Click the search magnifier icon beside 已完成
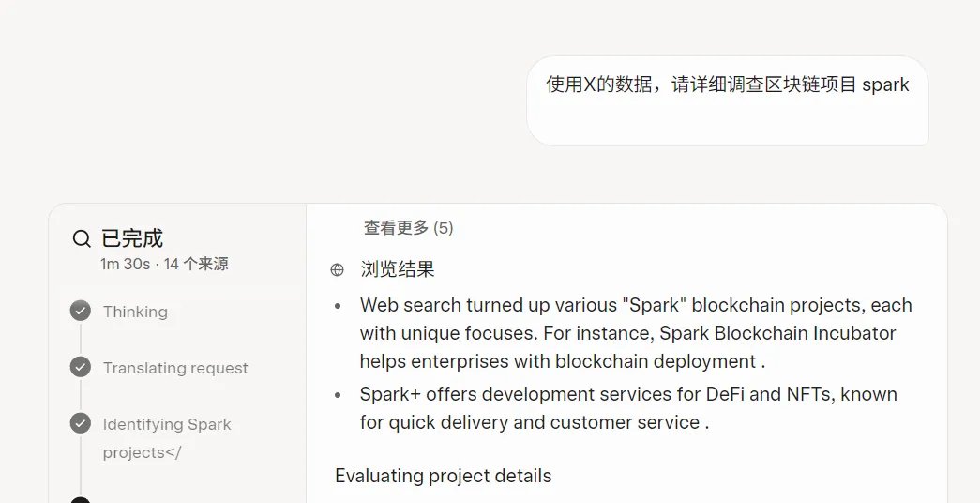Screen dimensions: 980x503 pos(82,238)
